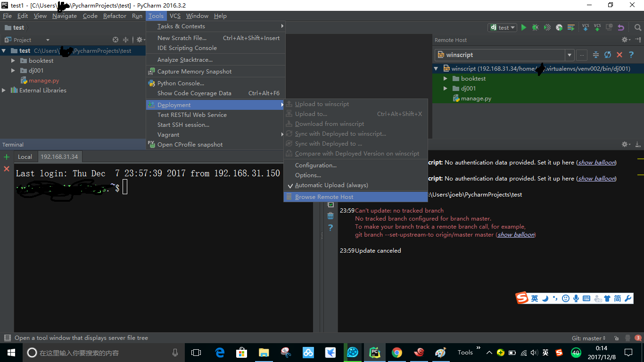The width and height of the screenshot is (644, 362).
Task: Click the VCS update project icon
Action: pos(586,27)
